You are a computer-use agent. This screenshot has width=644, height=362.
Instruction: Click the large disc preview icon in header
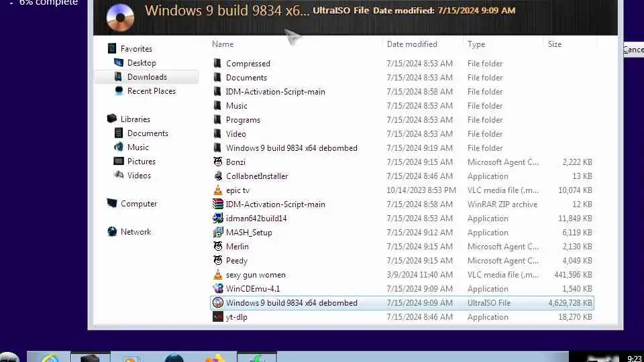tap(120, 17)
